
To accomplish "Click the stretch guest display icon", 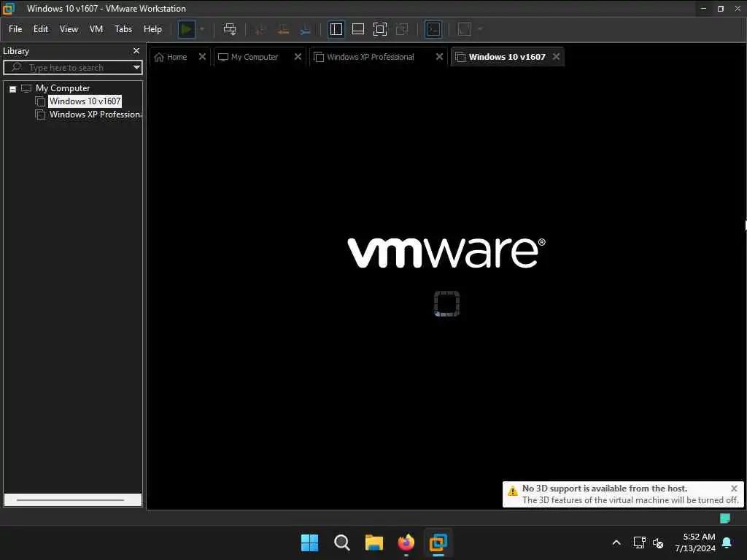I will [x=465, y=29].
